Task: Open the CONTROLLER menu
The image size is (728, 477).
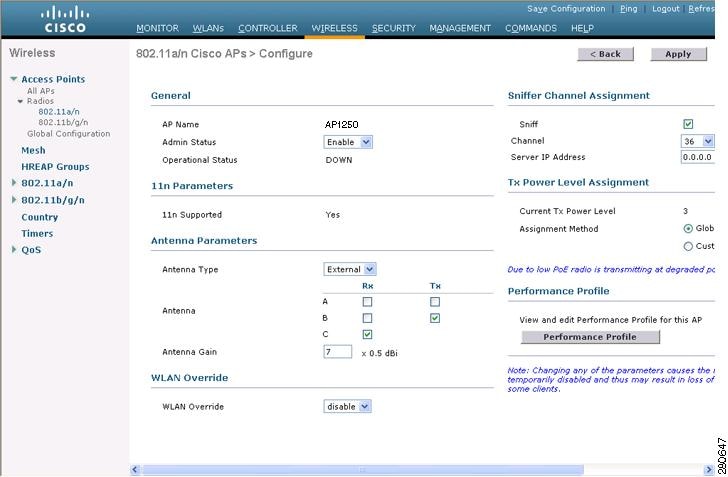Action: pyautogui.click(x=268, y=28)
